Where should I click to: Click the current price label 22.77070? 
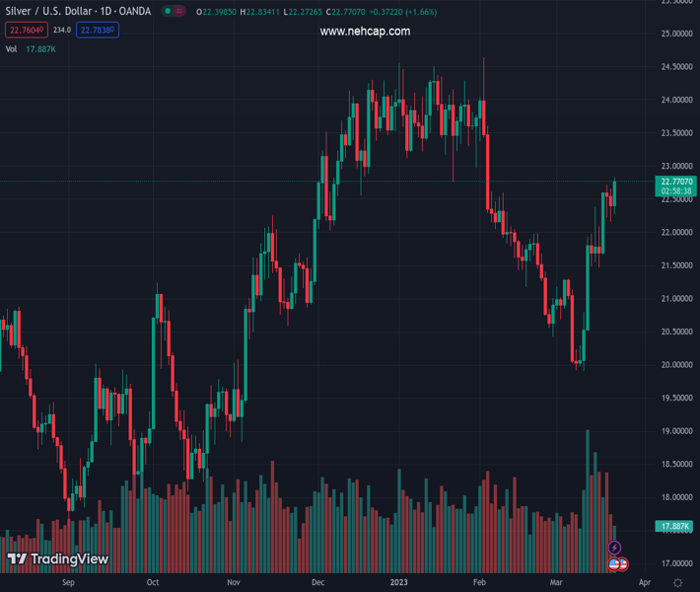pos(676,182)
